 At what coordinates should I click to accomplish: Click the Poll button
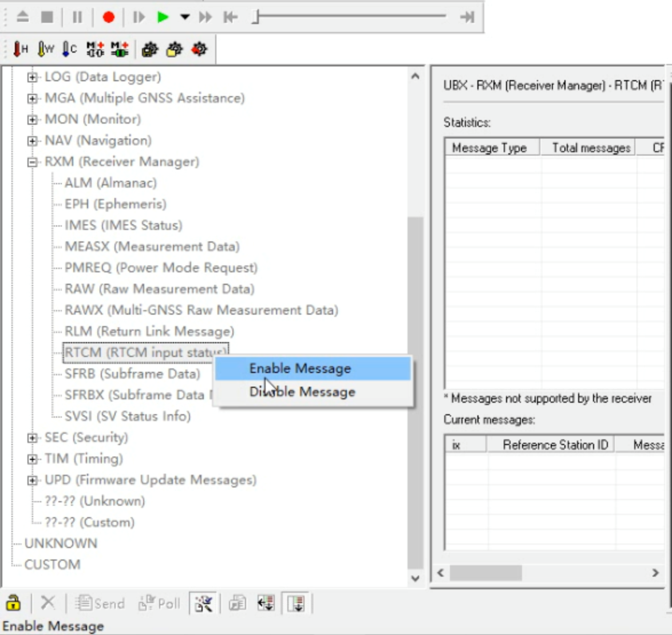[x=160, y=603]
